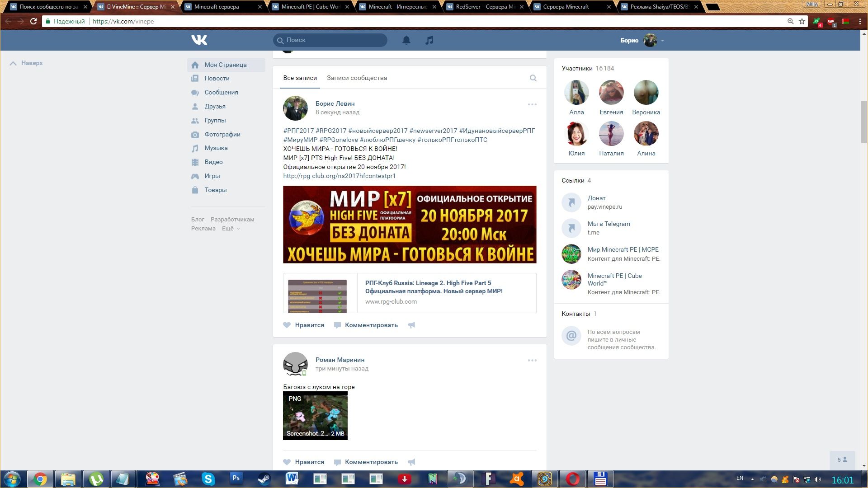
Task: Click Моя Страница home icon
Action: [x=195, y=65]
